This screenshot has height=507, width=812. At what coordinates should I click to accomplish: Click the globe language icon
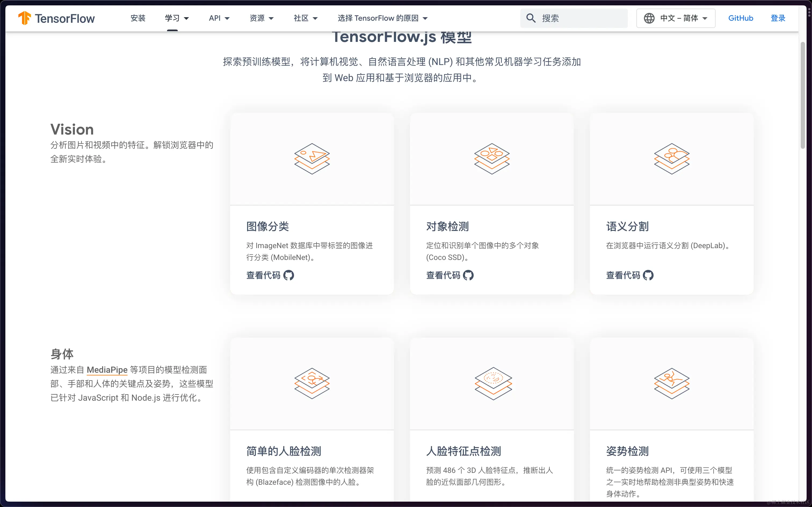[x=649, y=18]
